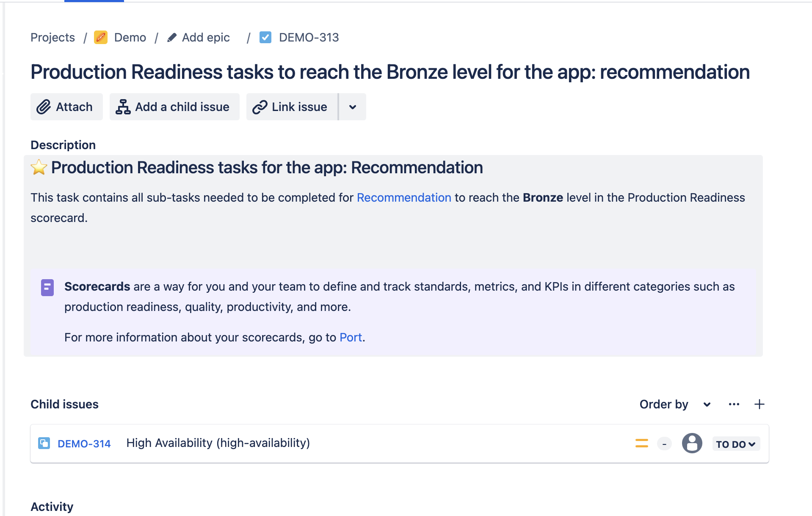Click the unassigned avatar on DEMO-314

(692, 443)
